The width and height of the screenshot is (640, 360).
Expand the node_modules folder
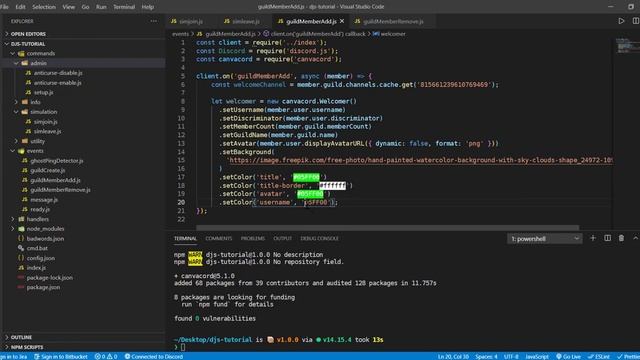45,229
